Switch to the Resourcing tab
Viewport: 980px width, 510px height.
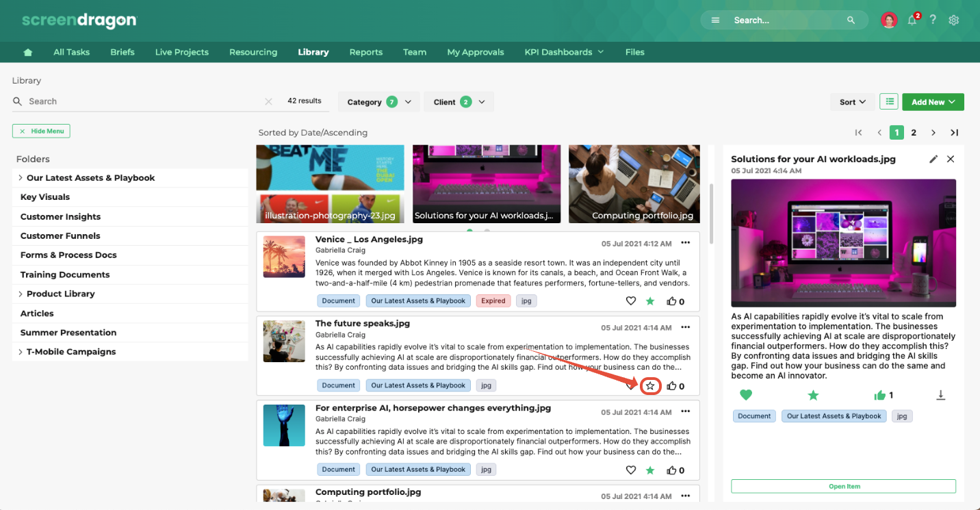(x=253, y=52)
